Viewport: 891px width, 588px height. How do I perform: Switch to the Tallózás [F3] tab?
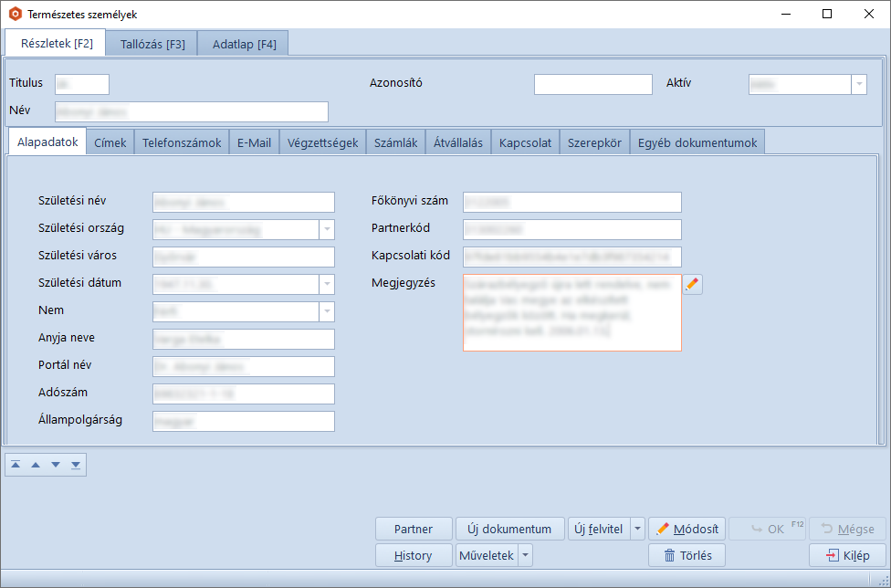pos(152,44)
